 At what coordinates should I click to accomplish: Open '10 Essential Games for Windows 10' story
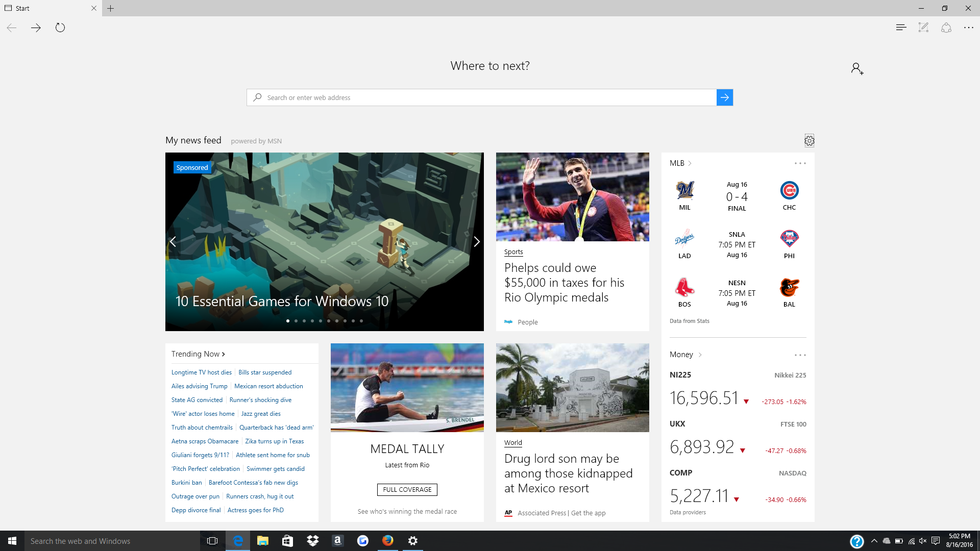282,302
